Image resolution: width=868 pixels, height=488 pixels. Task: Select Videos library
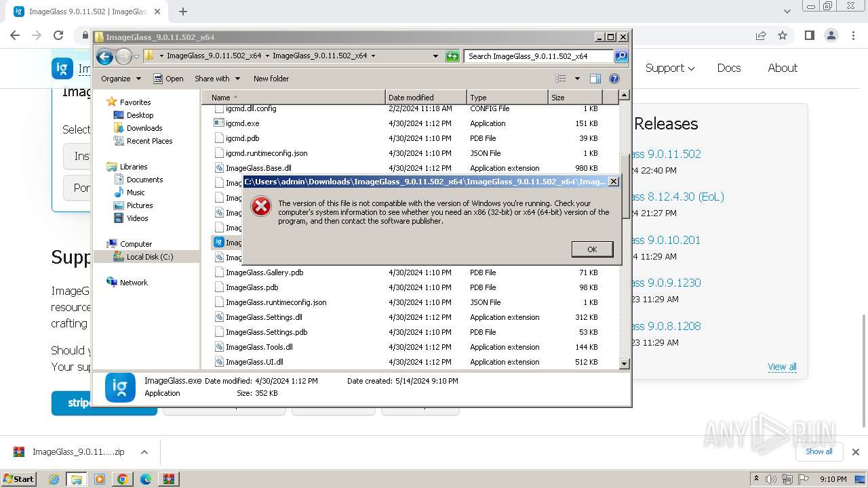[137, 218]
